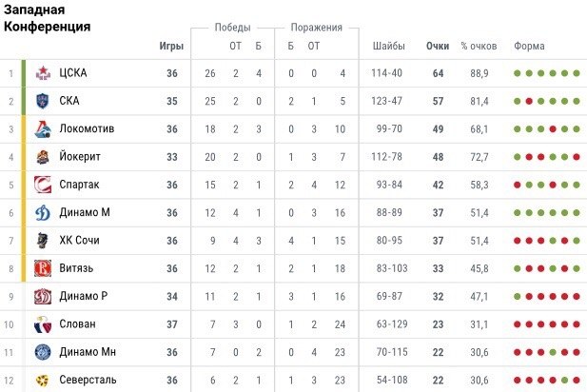Select the Йокерит team logo
This screenshot has width=587, height=392.
[x=43, y=157]
